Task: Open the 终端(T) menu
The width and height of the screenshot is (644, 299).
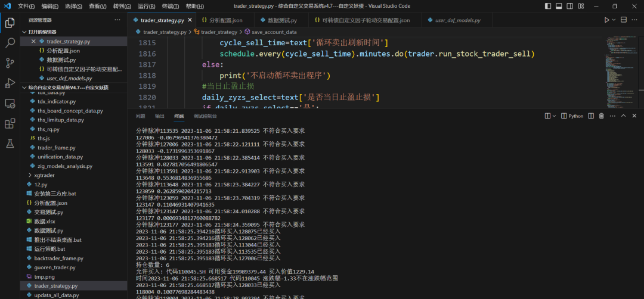Action: (x=171, y=6)
